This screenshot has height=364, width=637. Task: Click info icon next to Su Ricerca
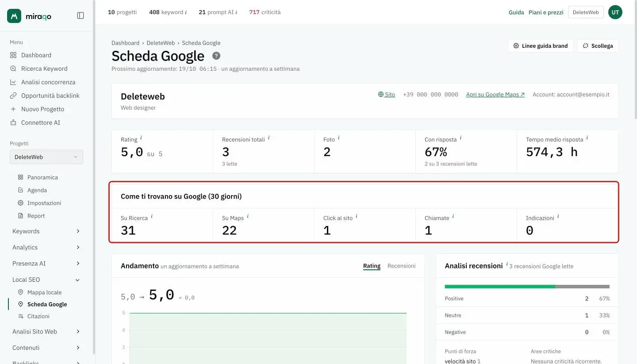(x=152, y=217)
